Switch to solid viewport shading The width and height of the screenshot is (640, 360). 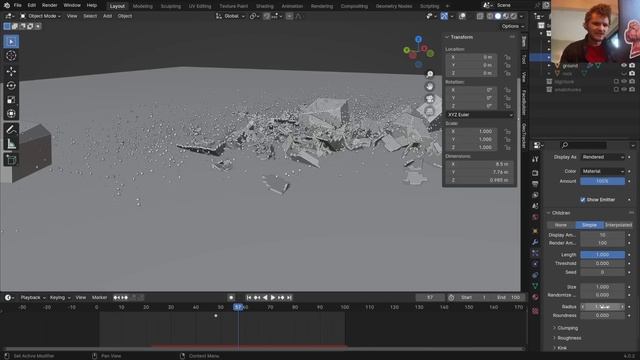tap(498, 16)
